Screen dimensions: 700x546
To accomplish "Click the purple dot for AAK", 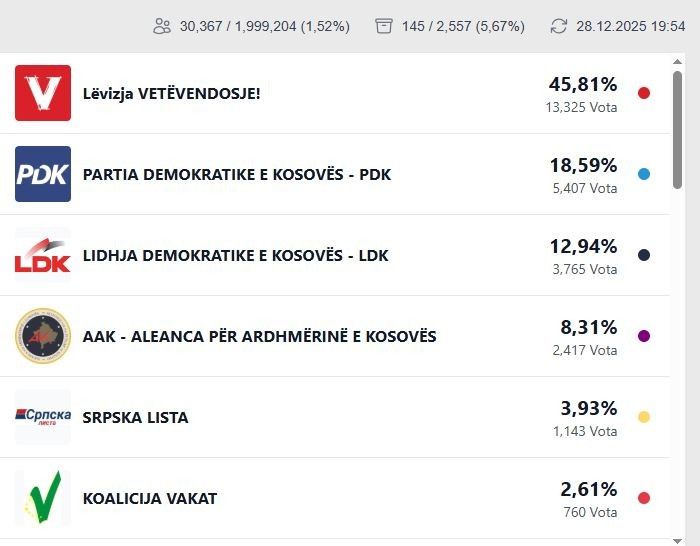I will click(x=644, y=336).
